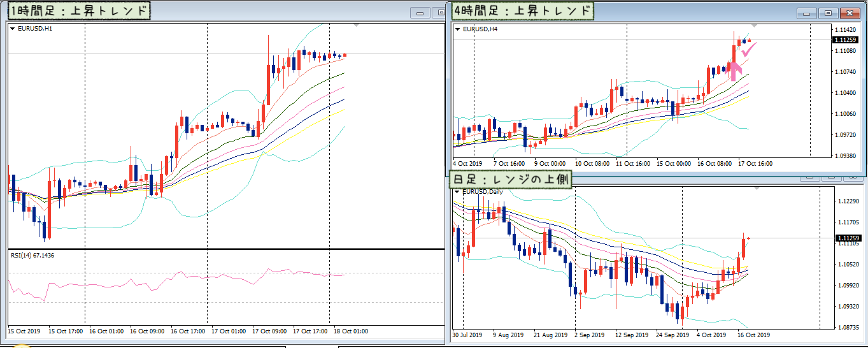The height and width of the screenshot is (348, 868).
Task: Grab the chart shift marker on H4 chart
Action: click(755, 26)
